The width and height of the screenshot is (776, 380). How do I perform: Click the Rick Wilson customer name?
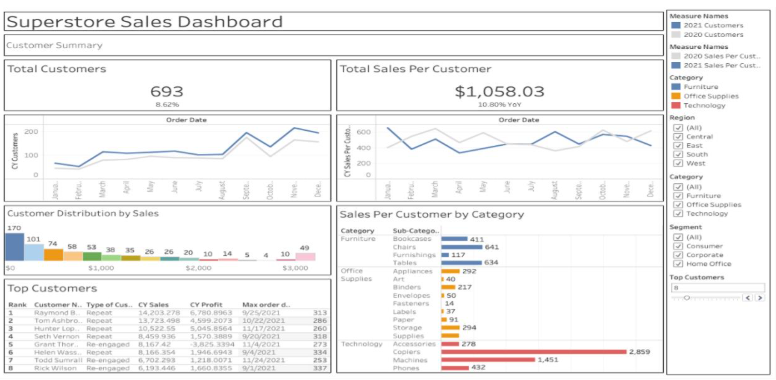coord(55,368)
